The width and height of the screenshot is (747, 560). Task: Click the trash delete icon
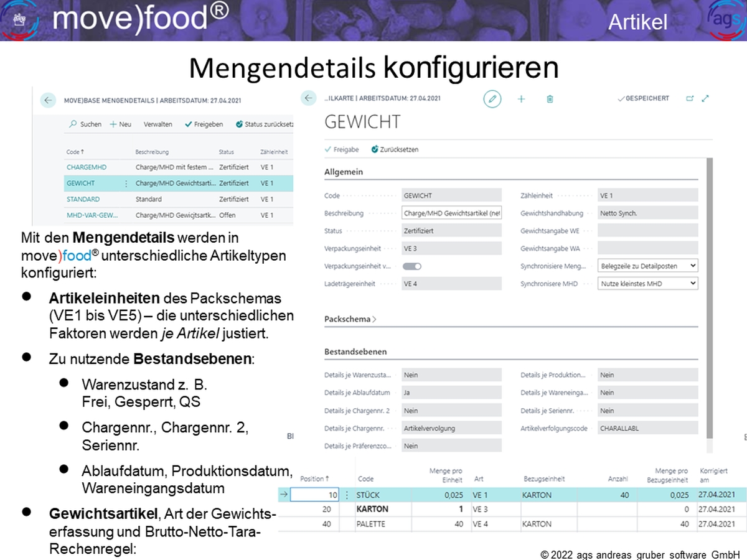tap(550, 99)
